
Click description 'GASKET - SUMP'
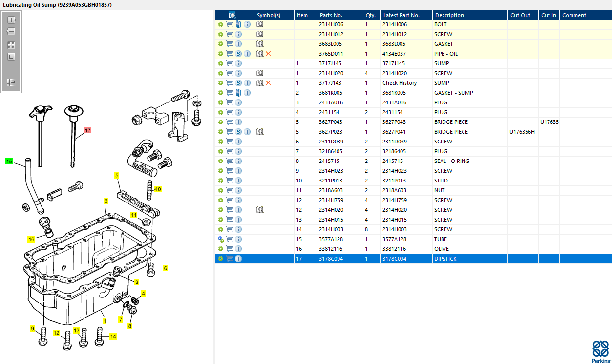click(x=454, y=93)
